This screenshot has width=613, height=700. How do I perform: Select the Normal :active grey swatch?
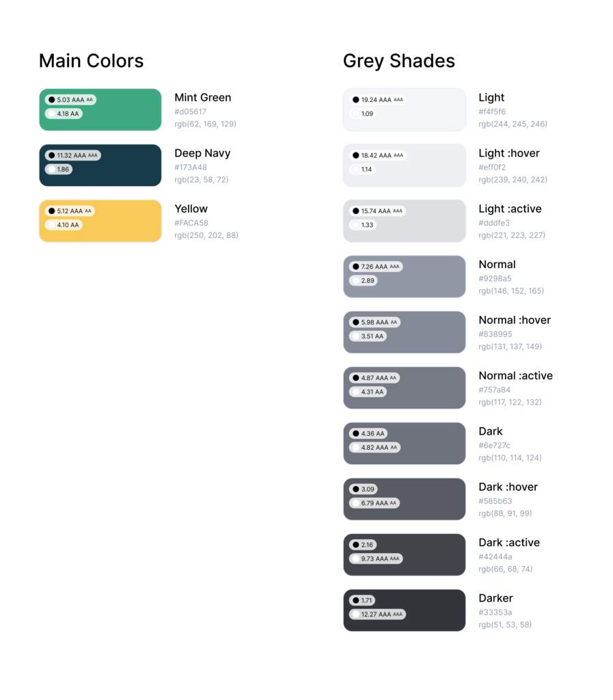click(404, 388)
